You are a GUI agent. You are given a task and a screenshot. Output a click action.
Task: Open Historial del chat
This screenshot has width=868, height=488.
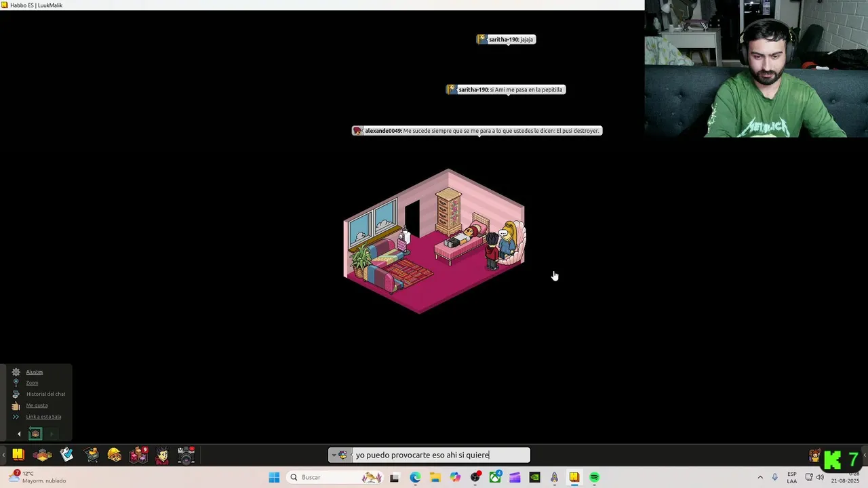point(45,394)
